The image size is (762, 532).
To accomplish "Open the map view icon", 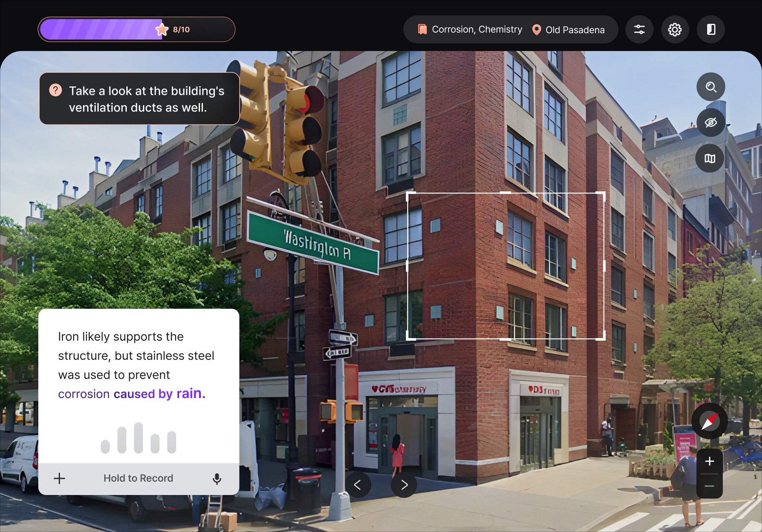I will click(x=710, y=159).
